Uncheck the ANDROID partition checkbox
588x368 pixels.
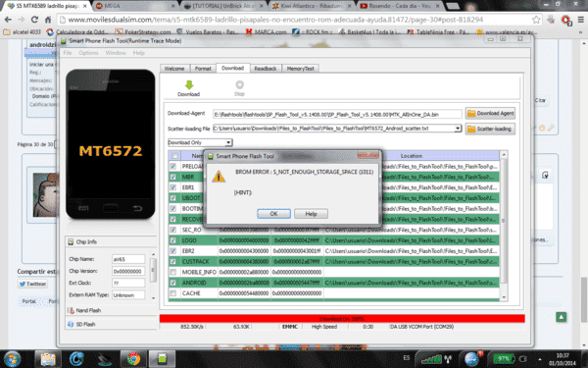(x=172, y=283)
